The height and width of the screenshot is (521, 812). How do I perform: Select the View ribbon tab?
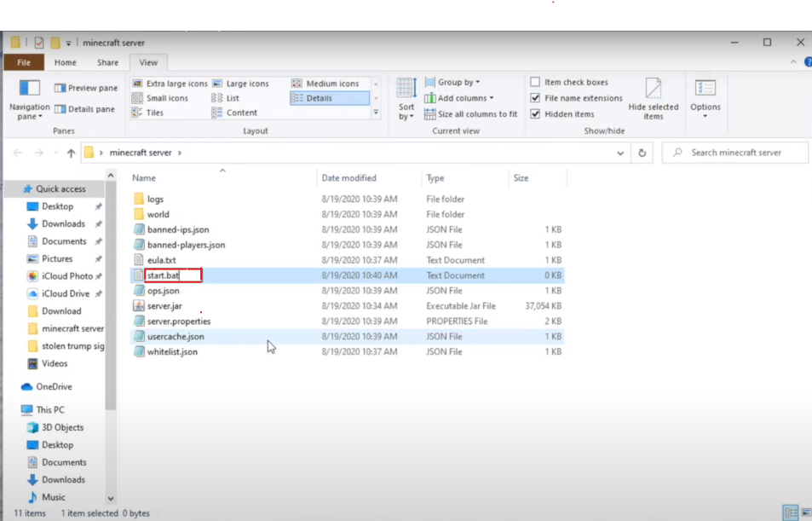coord(148,62)
